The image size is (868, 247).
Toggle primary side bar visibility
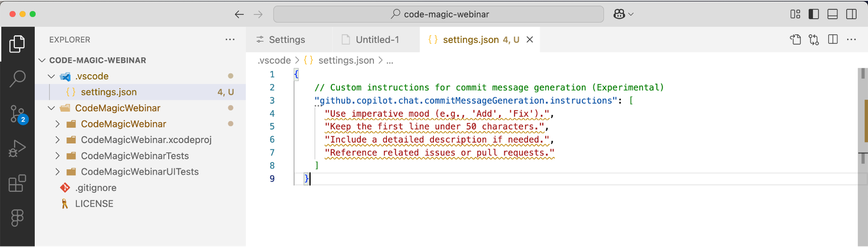814,14
